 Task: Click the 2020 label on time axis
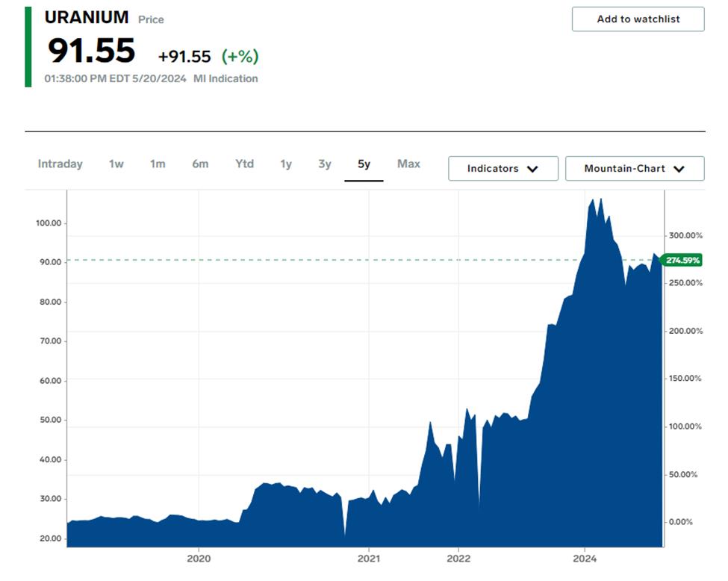point(199,559)
